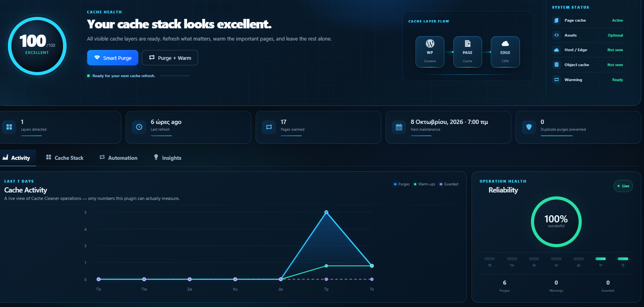Click the EDGE CDN cloud icon
Viewport: 644px width, 307px height.
(505, 43)
